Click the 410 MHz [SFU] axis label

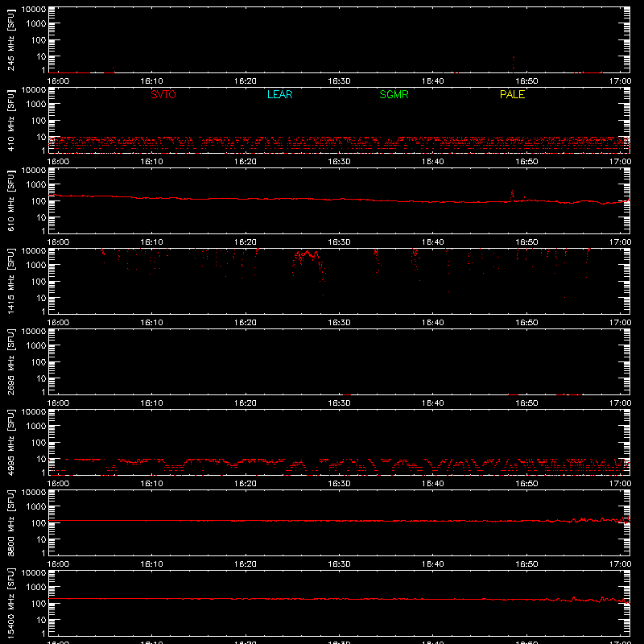(x=10, y=121)
